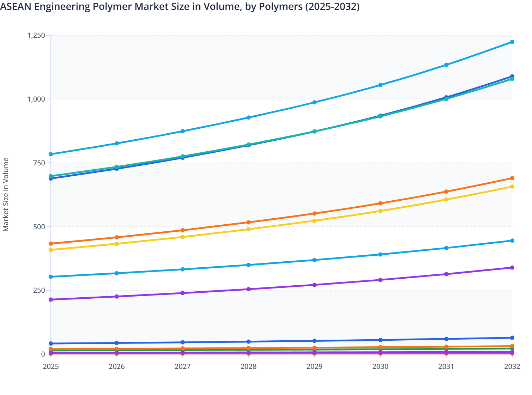Click the orange line's 2031 data point
Image resolution: width=532 pixels, height=395 pixels.
pyautogui.click(x=446, y=191)
